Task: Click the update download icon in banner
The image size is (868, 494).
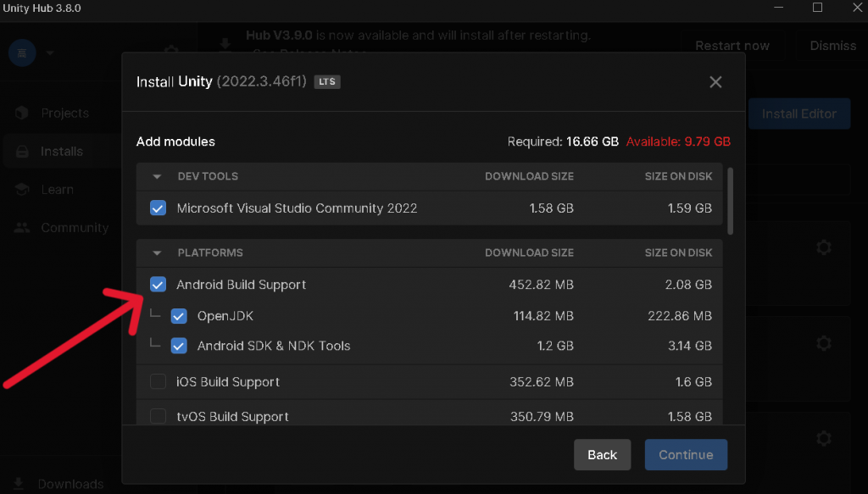Action: pyautogui.click(x=225, y=44)
